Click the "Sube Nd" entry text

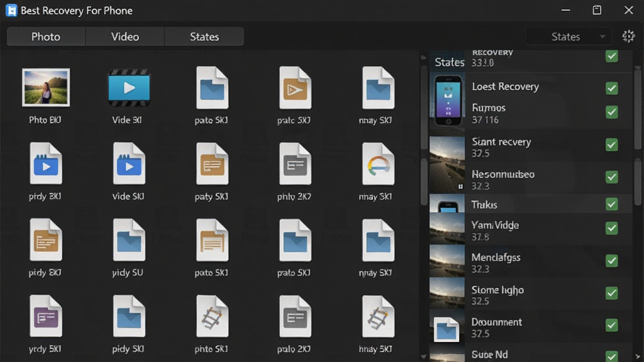pyautogui.click(x=489, y=354)
